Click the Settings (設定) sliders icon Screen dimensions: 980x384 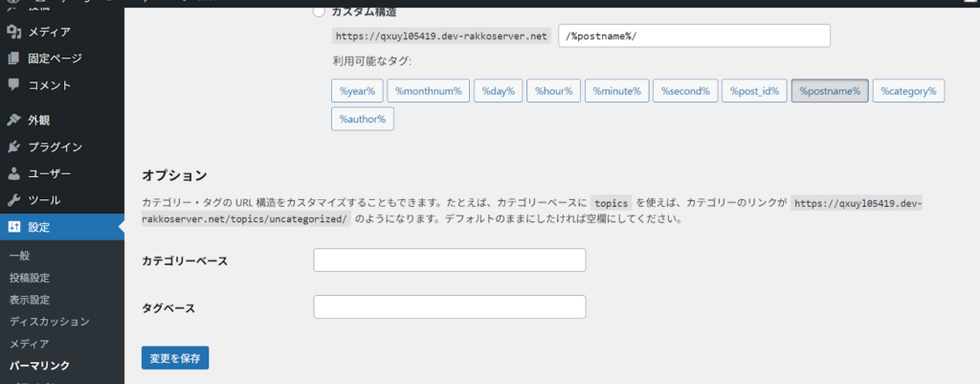pyautogui.click(x=14, y=228)
